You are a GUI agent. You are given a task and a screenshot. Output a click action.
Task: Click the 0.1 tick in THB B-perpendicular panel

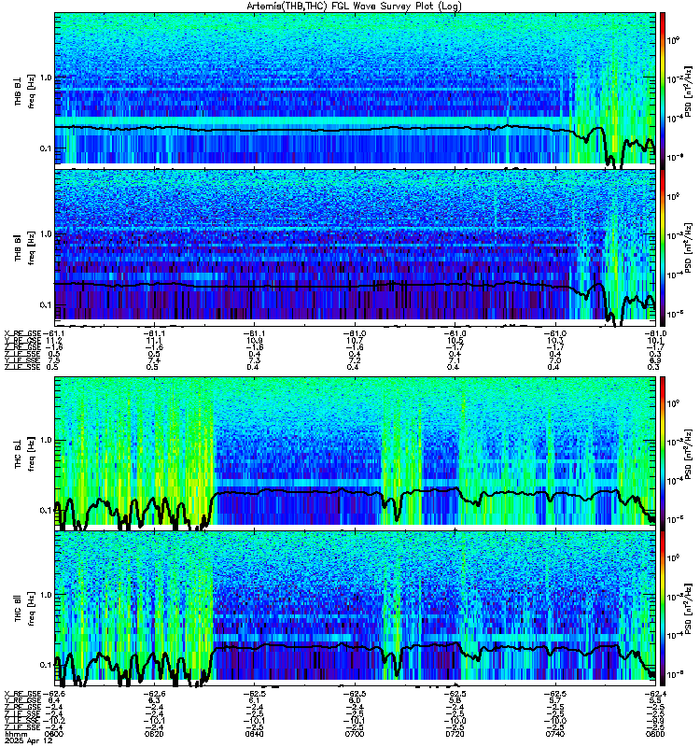point(45,148)
